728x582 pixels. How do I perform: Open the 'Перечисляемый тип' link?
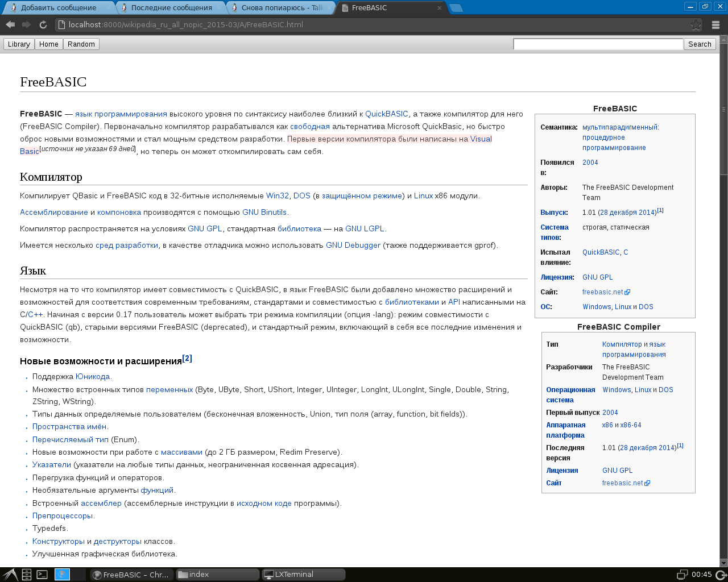(x=71, y=440)
